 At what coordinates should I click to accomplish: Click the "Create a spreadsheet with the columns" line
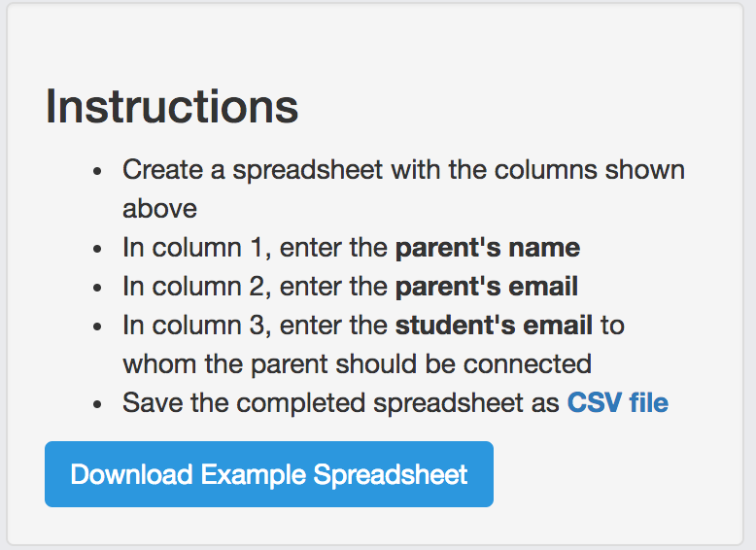tap(403, 170)
